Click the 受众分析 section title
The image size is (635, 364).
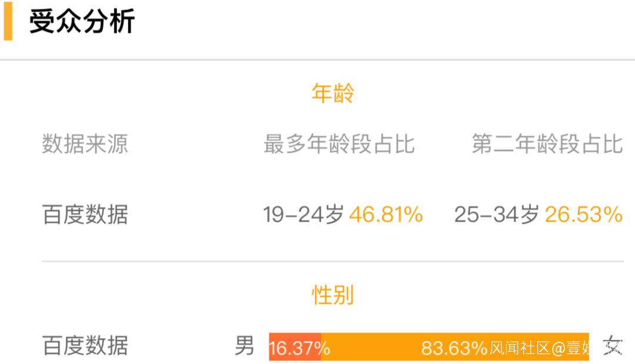click(x=82, y=22)
